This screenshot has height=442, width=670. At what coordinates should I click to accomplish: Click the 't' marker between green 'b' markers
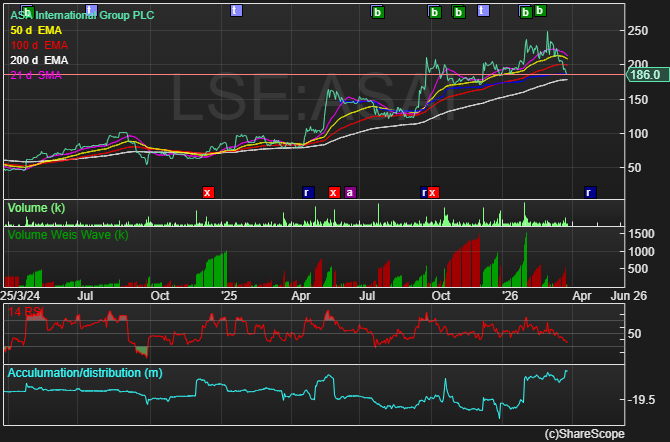coord(483,12)
